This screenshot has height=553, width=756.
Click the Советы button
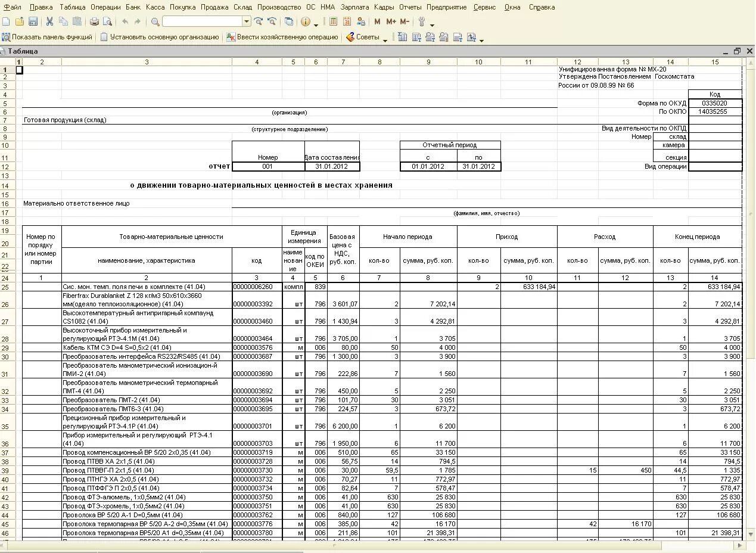coord(363,37)
